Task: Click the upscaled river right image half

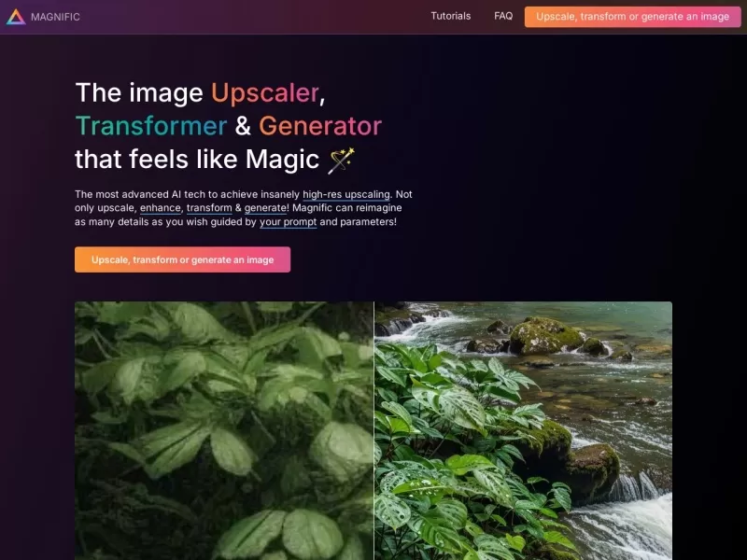Action: 523,430
